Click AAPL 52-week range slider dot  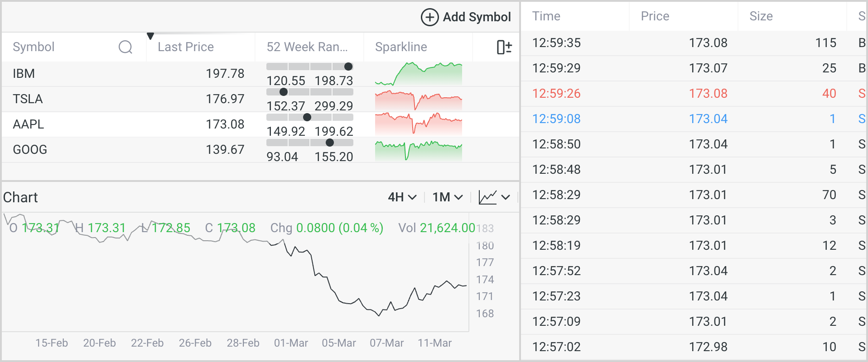pos(307,117)
